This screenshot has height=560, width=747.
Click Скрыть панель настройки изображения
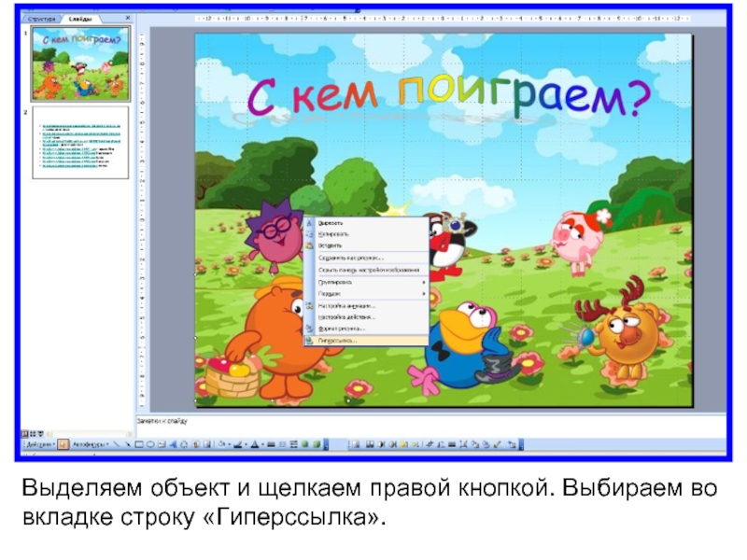[x=366, y=270]
